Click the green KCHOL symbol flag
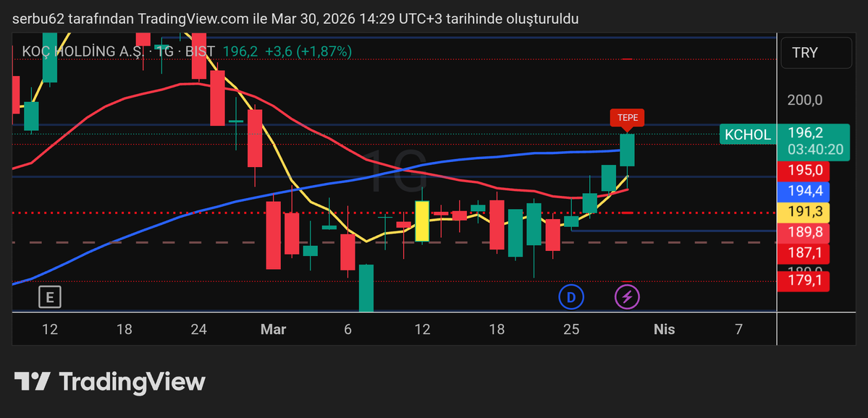 pyautogui.click(x=748, y=135)
